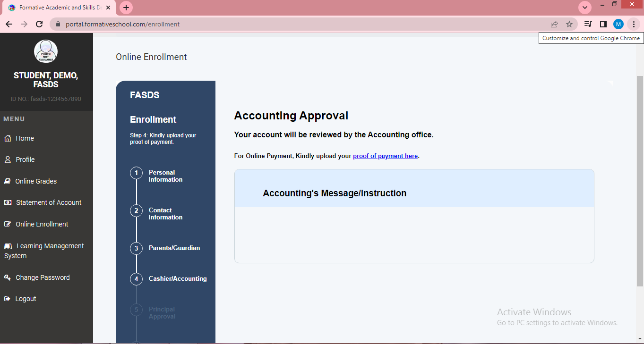Click the tab search down chevron
Viewport: 644px width, 344px height.
584,8
